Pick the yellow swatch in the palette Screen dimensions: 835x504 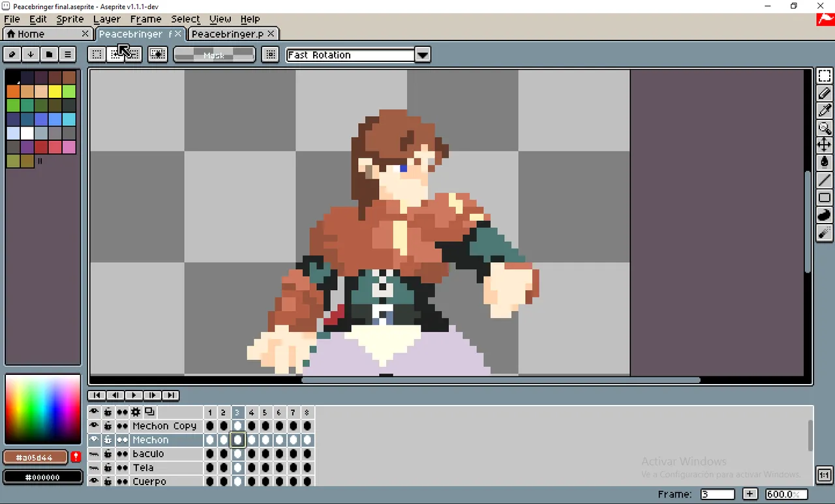pos(55,91)
